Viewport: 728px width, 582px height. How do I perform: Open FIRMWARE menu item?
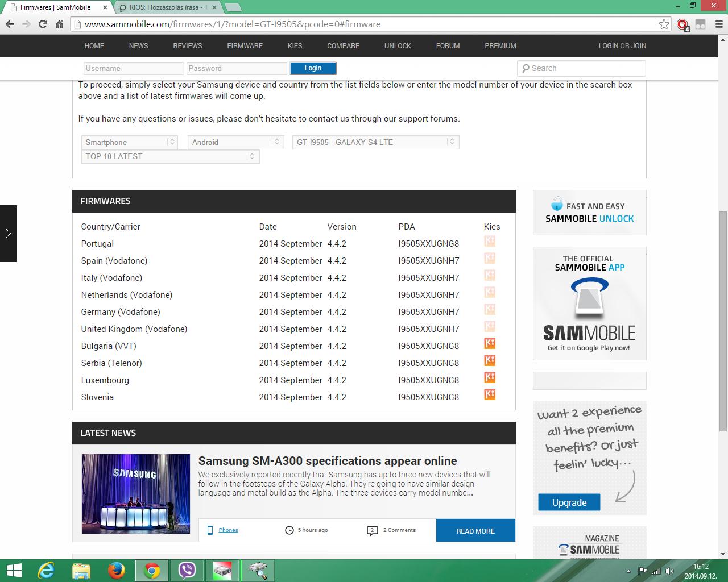pyautogui.click(x=245, y=46)
